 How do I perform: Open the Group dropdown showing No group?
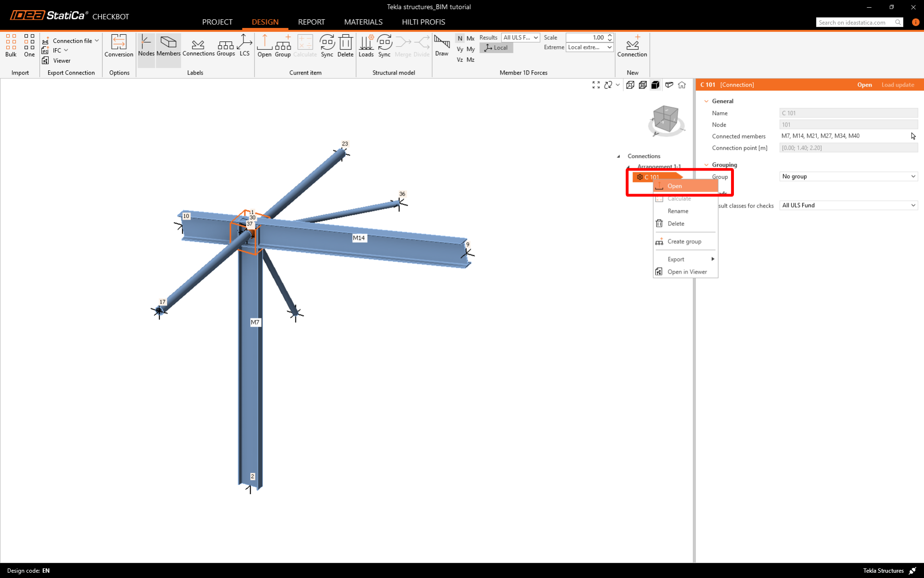click(x=848, y=176)
